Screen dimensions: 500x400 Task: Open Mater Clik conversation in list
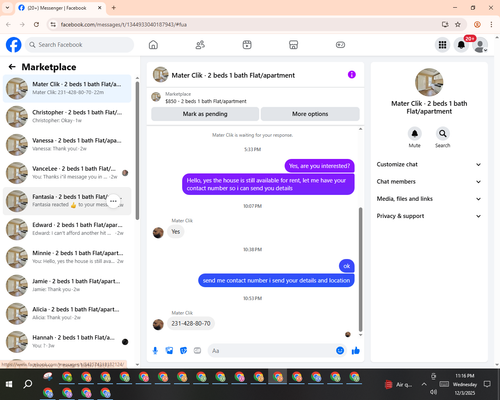[x=67, y=88]
